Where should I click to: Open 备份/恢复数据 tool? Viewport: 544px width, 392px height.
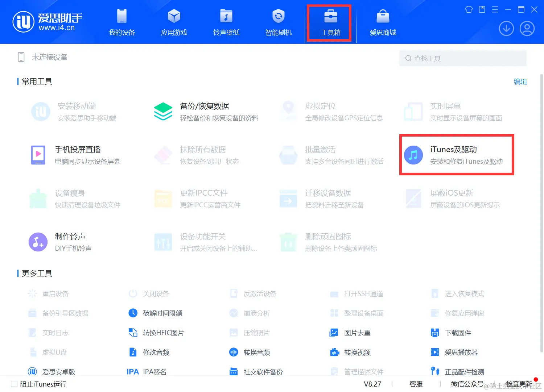(206, 112)
